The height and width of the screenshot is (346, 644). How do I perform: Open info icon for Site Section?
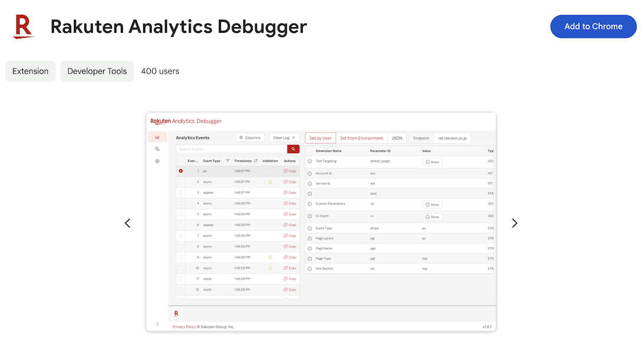click(310, 269)
